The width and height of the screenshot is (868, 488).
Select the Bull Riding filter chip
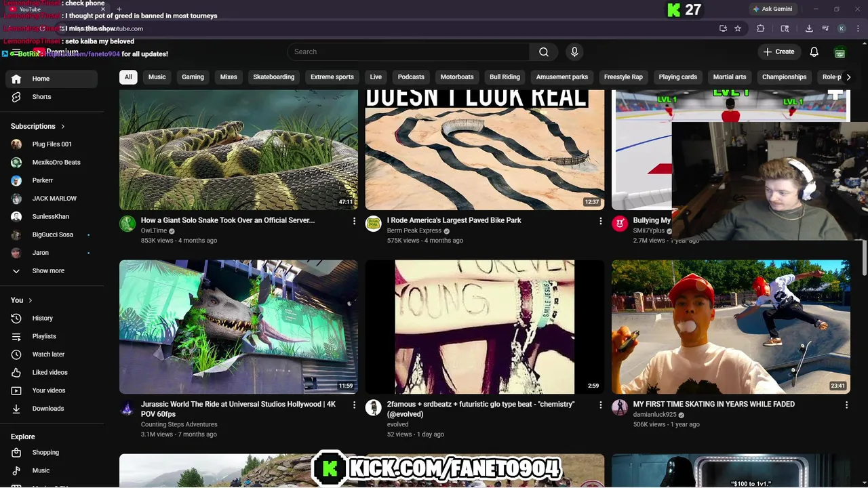click(505, 77)
